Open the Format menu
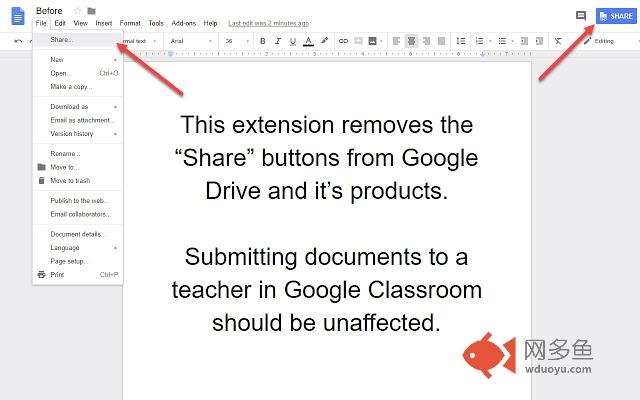This screenshot has height=400, width=640. (x=130, y=23)
